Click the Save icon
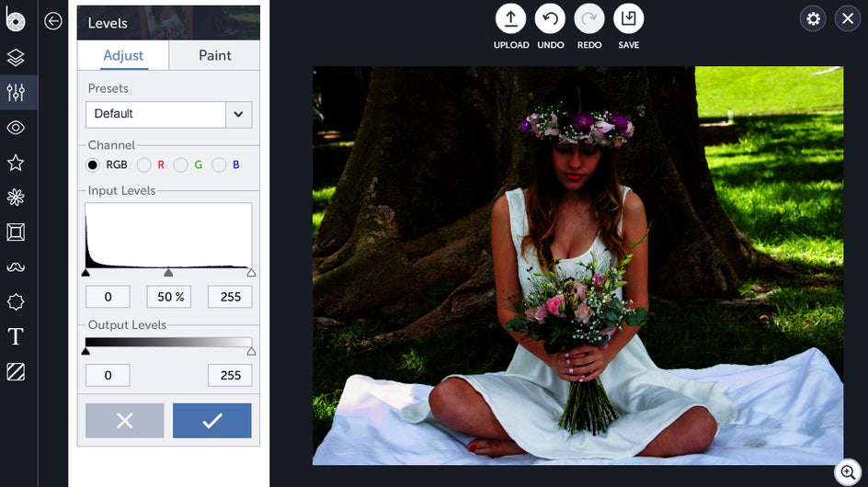The image size is (868, 487). (x=629, y=18)
